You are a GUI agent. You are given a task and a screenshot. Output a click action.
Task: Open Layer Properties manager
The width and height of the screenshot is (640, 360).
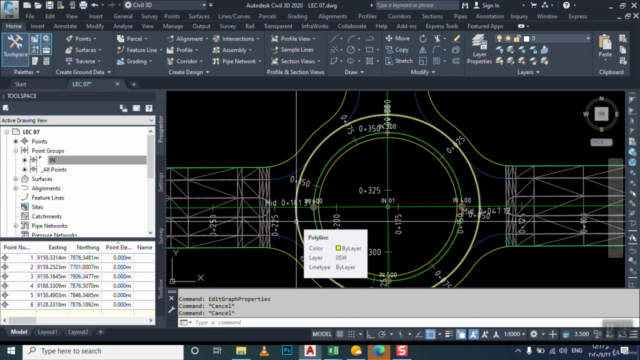(479, 49)
